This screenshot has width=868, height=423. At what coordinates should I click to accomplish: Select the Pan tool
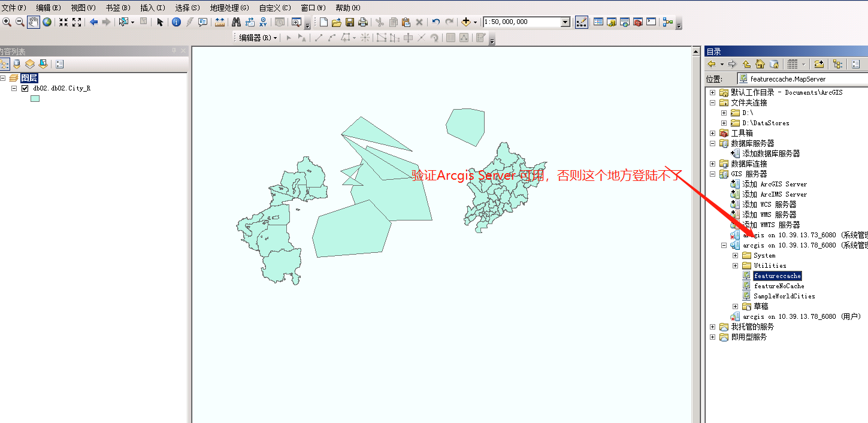click(34, 22)
